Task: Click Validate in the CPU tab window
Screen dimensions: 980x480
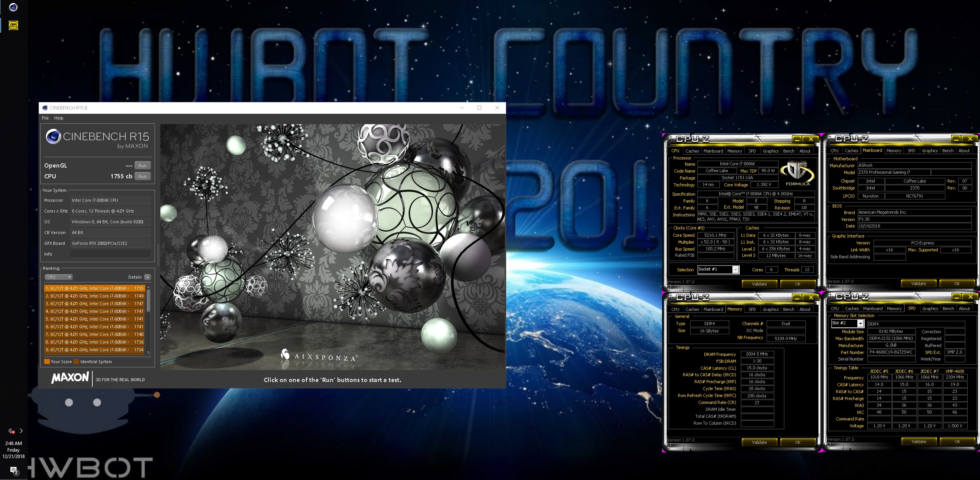Action: click(759, 284)
